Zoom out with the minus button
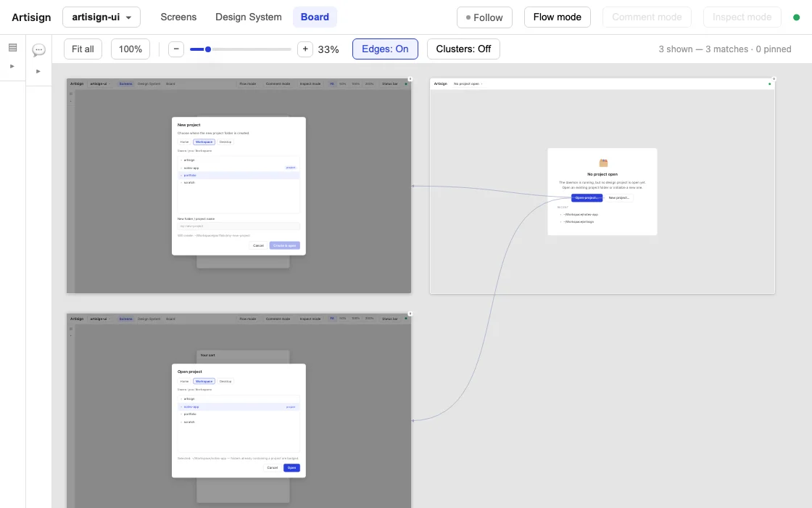The height and width of the screenshot is (508, 812). (176, 49)
